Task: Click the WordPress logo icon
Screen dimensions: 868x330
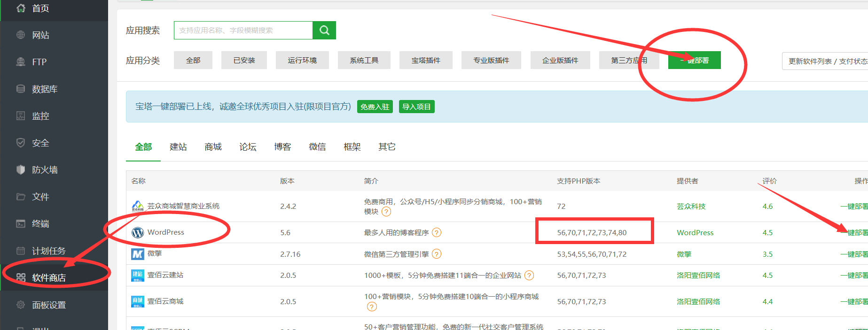Action: click(x=138, y=232)
